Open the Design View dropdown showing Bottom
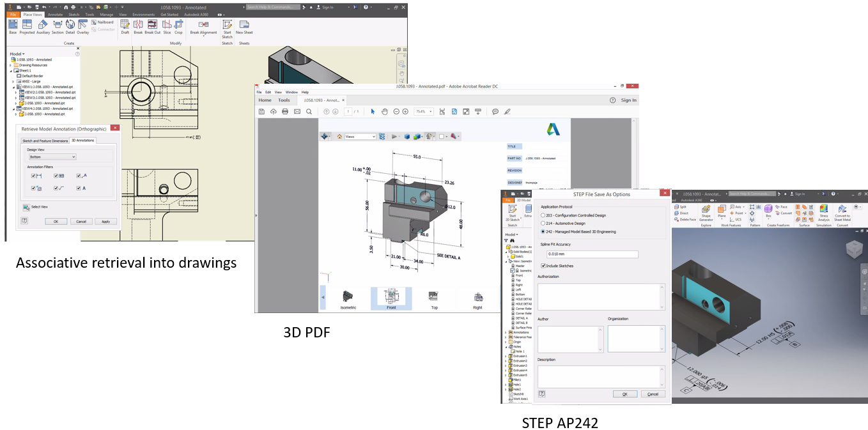Image resolution: width=868 pixels, height=430 pixels. [52, 157]
